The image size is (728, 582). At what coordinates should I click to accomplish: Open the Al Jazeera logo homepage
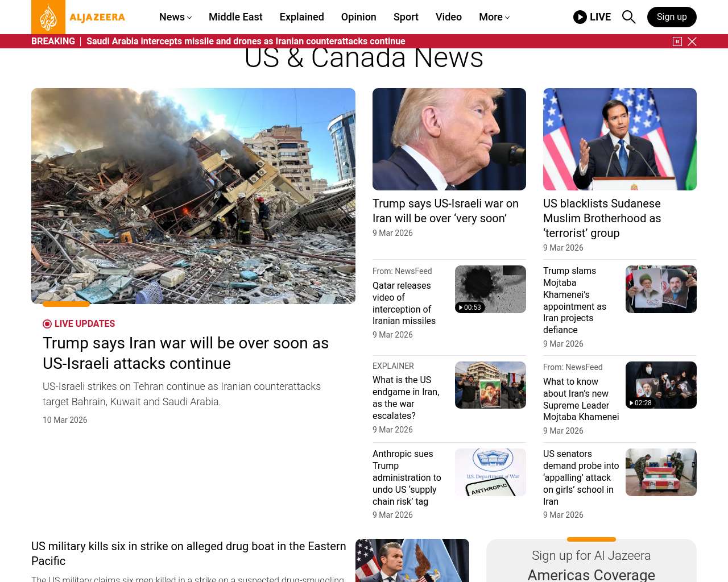point(78,17)
